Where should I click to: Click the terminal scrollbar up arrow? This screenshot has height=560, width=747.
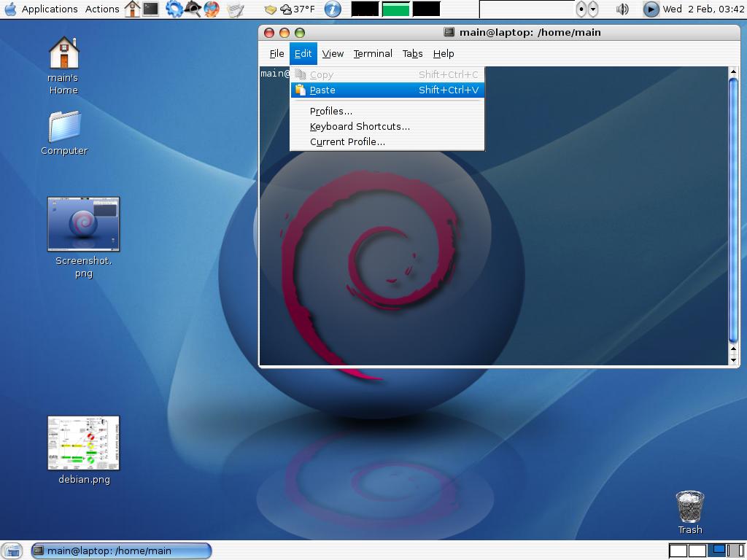(734, 72)
